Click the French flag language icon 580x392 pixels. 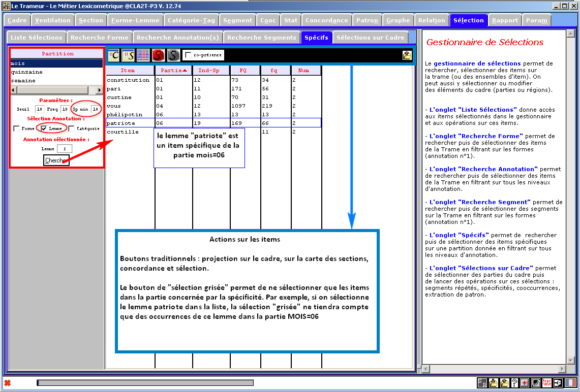pyautogui.click(x=570, y=383)
